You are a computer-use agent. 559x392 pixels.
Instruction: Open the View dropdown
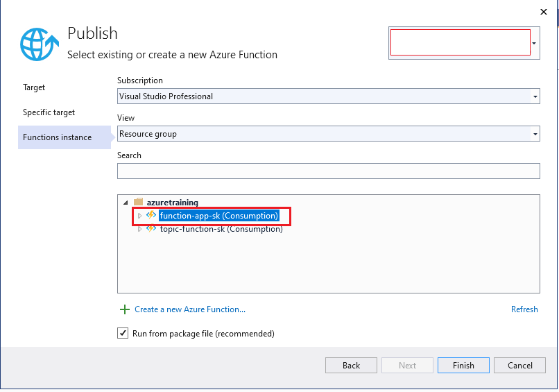(x=535, y=134)
